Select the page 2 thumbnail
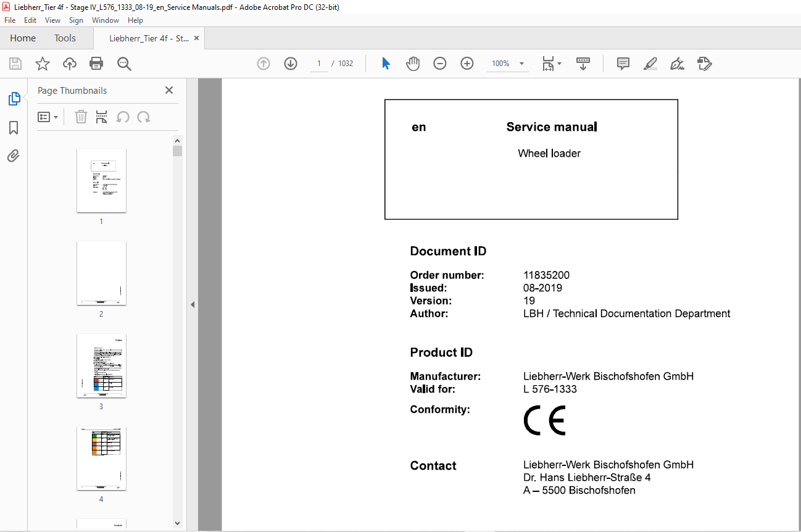Image resolution: width=801 pixels, height=532 pixels. pyautogui.click(x=101, y=273)
